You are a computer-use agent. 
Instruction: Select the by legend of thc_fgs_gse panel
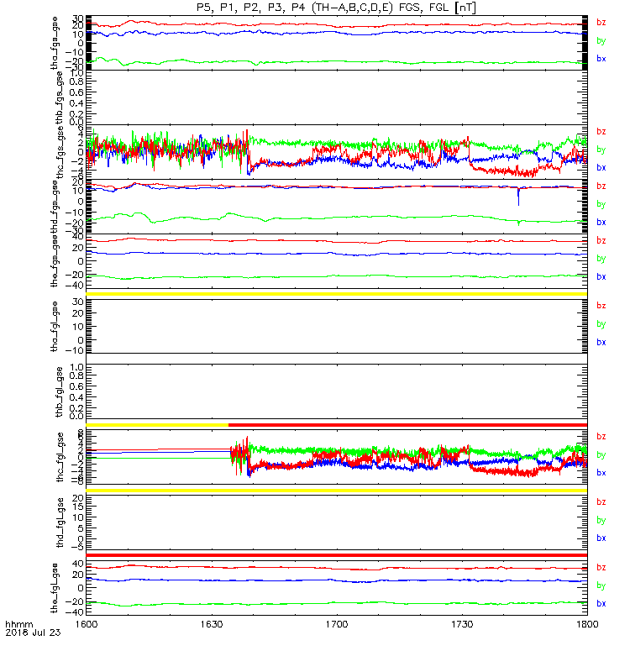601,150
